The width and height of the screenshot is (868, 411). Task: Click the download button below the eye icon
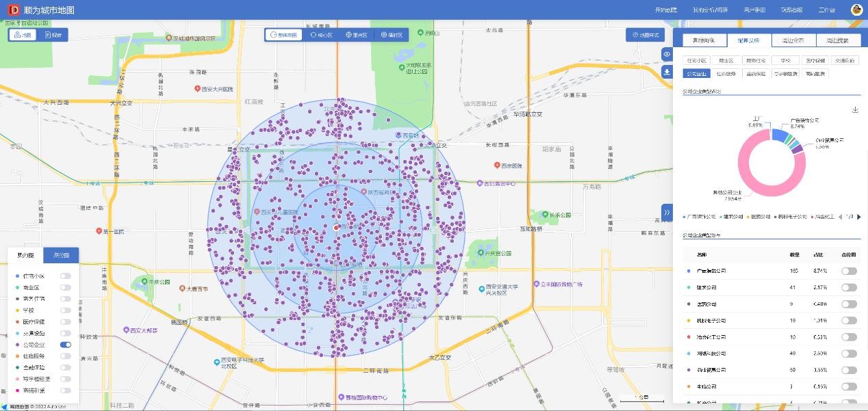[667, 72]
